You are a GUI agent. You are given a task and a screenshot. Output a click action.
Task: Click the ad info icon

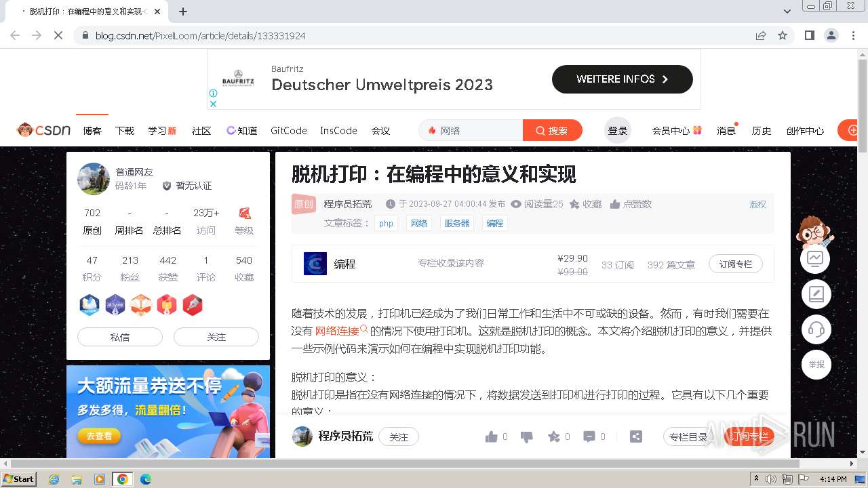click(x=213, y=94)
